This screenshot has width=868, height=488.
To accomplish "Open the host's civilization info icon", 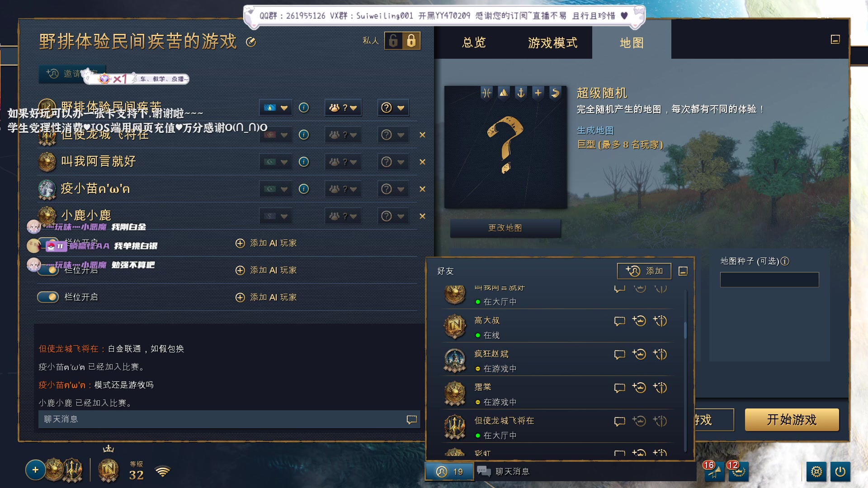I will coord(303,108).
